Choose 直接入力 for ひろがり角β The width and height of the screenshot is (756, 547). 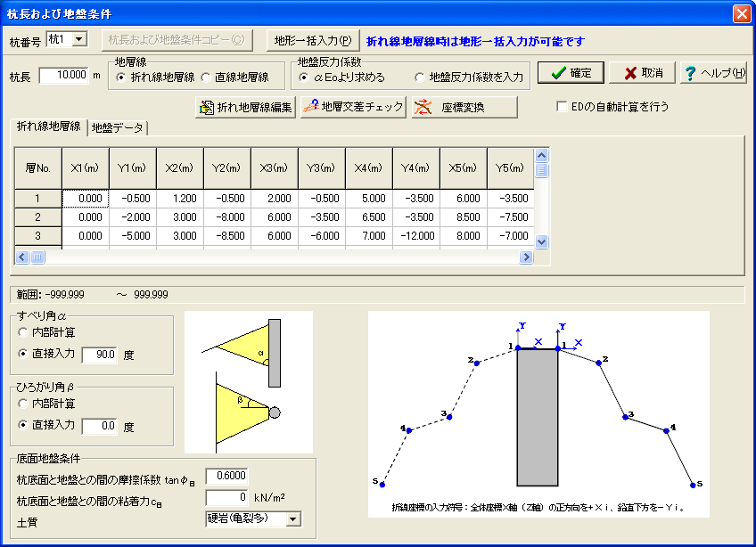(x=22, y=425)
